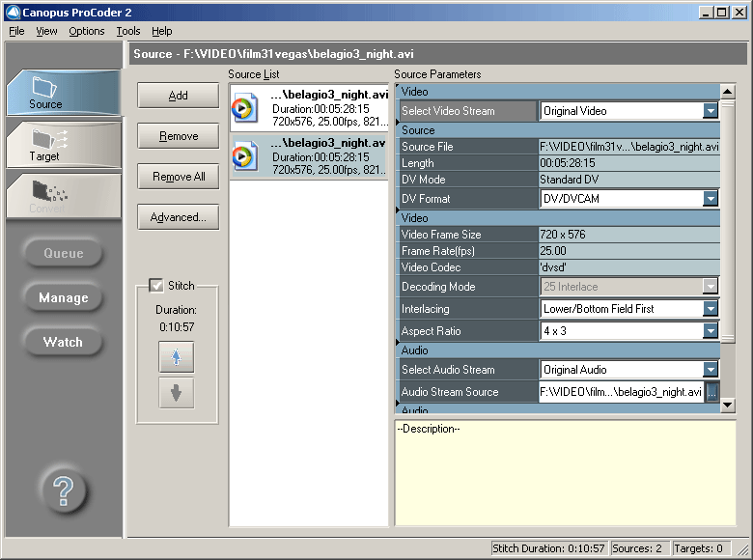This screenshot has width=753, height=560.
Task: Open the Interlacing dropdown
Action: 711,308
